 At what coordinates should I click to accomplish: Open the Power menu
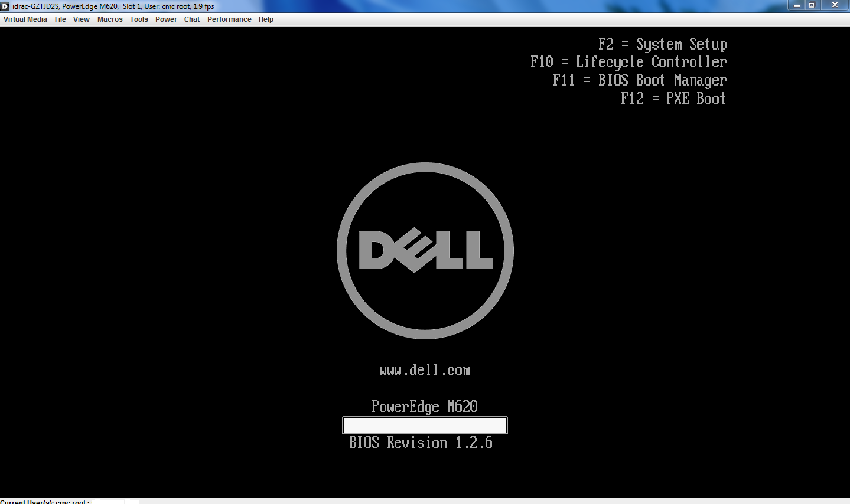pyautogui.click(x=166, y=19)
